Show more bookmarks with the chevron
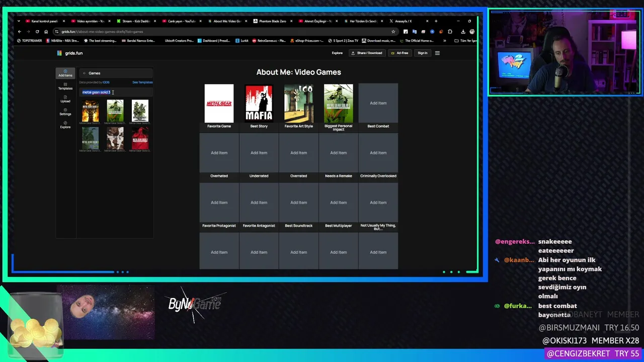The image size is (644, 362). 444,41
